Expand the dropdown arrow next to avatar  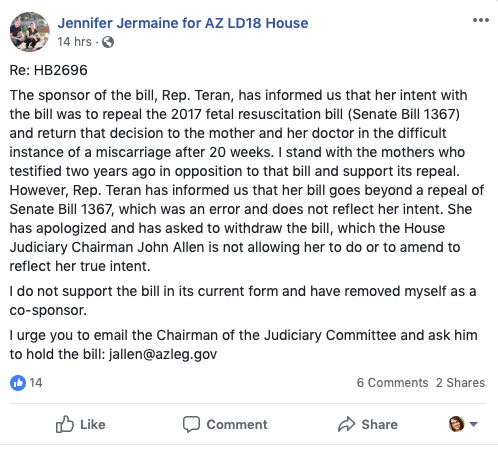click(x=473, y=424)
